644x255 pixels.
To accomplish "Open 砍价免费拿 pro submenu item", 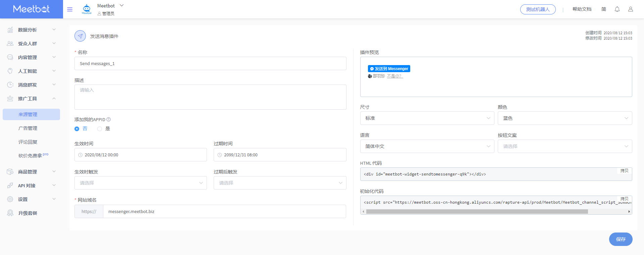I will pos(33,155).
